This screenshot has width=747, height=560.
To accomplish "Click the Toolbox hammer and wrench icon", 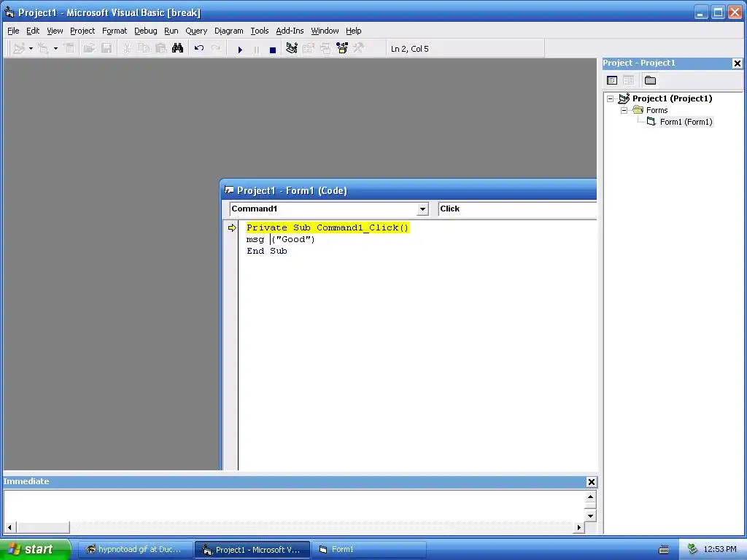I will [359, 49].
